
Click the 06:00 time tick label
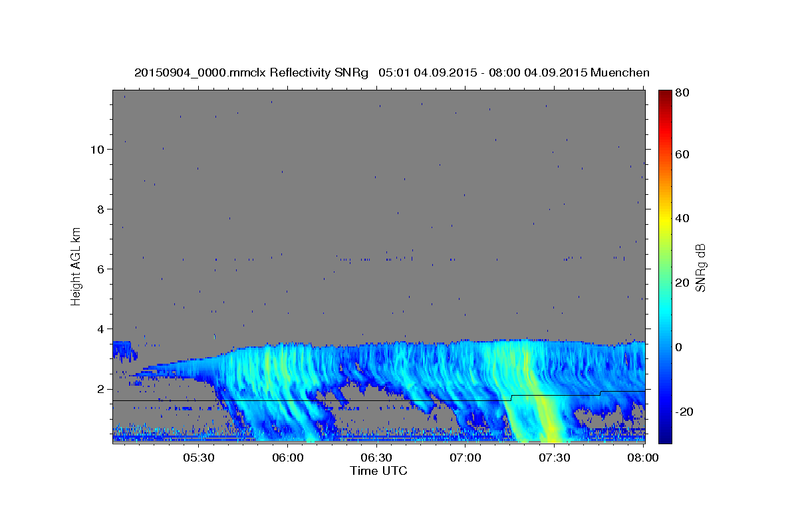[288, 458]
